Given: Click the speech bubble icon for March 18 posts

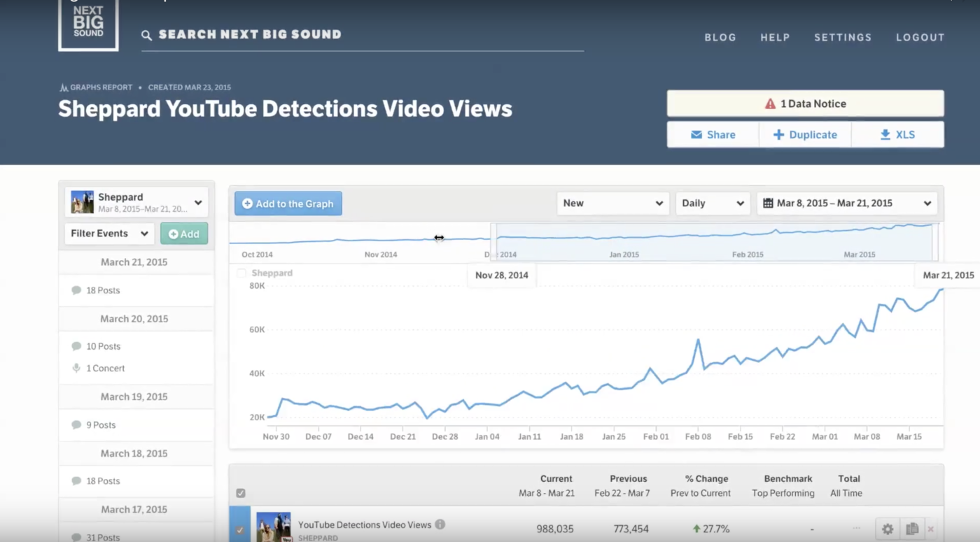Looking at the screenshot, I should (76, 481).
